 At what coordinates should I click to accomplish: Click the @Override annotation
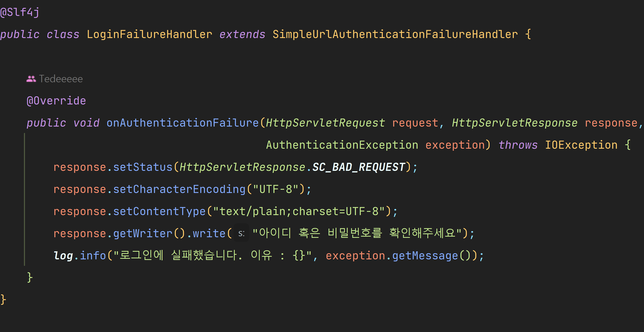(56, 101)
